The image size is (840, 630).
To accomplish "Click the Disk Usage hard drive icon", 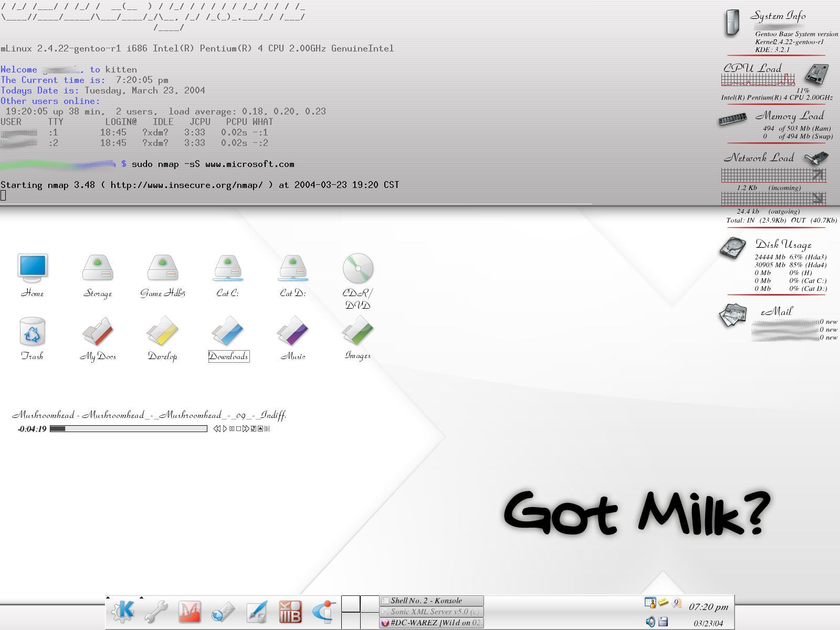I will coord(732,248).
